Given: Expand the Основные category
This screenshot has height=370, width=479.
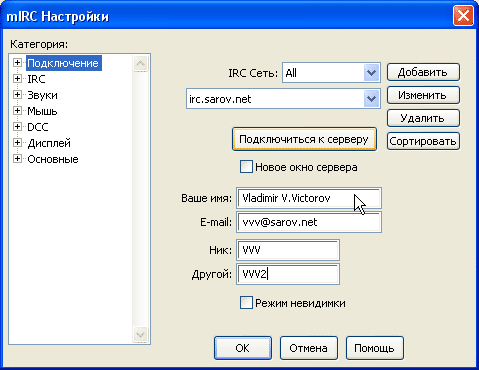Looking at the screenshot, I should [x=17, y=159].
